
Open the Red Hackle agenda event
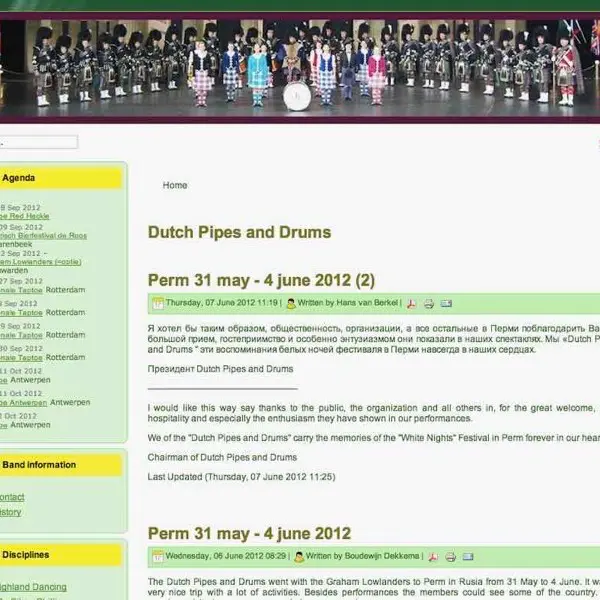pos(24,216)
